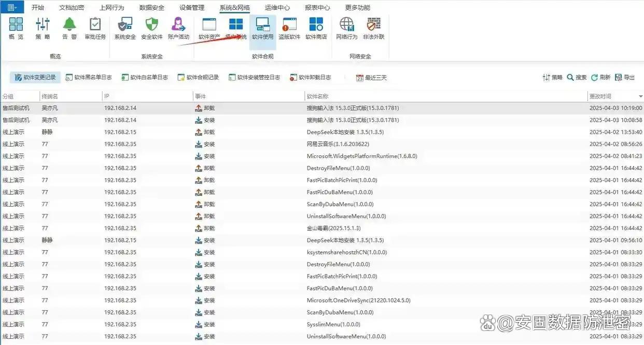Sort by 更改时间 column arrow
Viewport: 644px width, 345px height.
[x=640, y=97]
